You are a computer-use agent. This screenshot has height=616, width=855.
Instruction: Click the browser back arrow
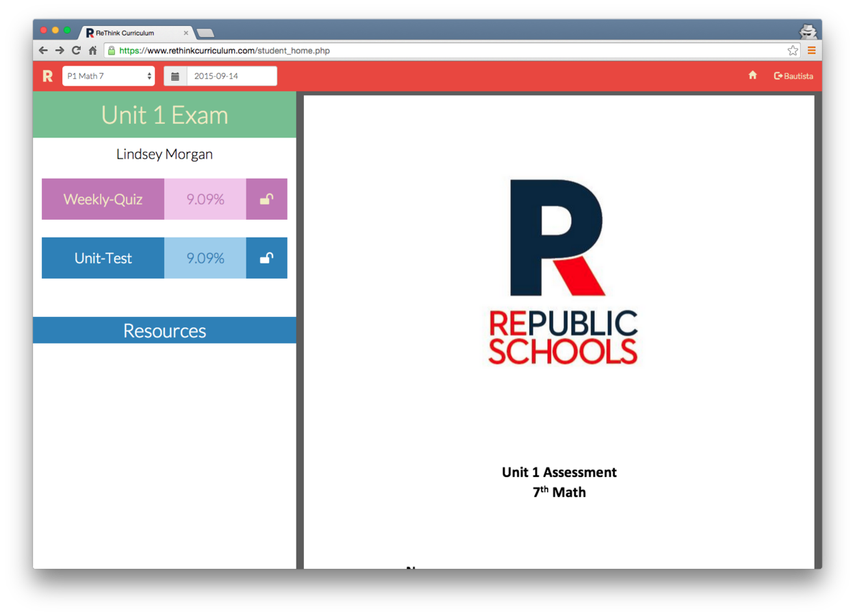click(44, 51)
